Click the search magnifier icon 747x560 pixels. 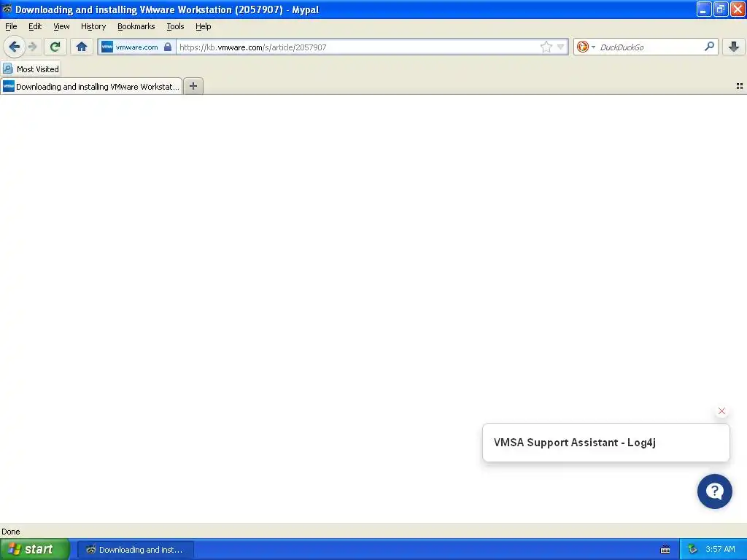pos(709,47)
